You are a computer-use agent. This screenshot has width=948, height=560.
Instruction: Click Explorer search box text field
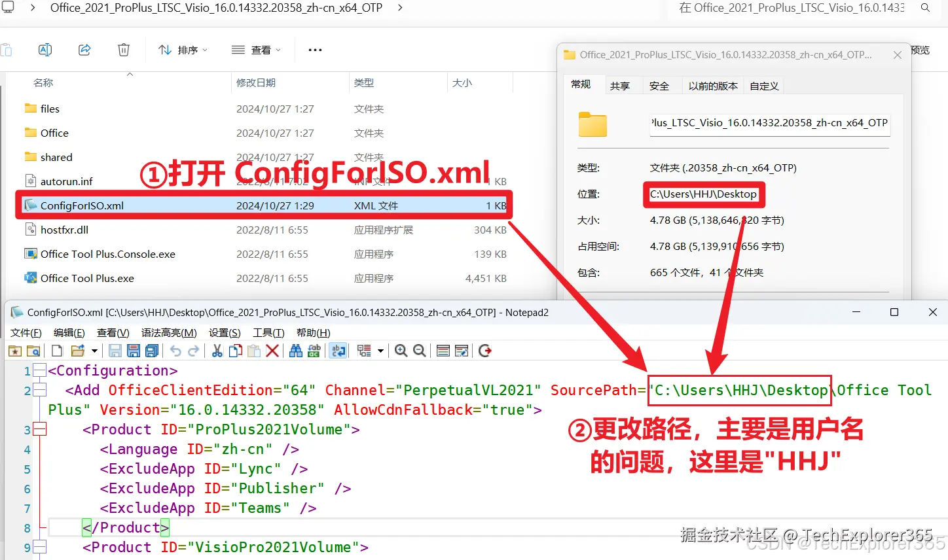[791, 8]
